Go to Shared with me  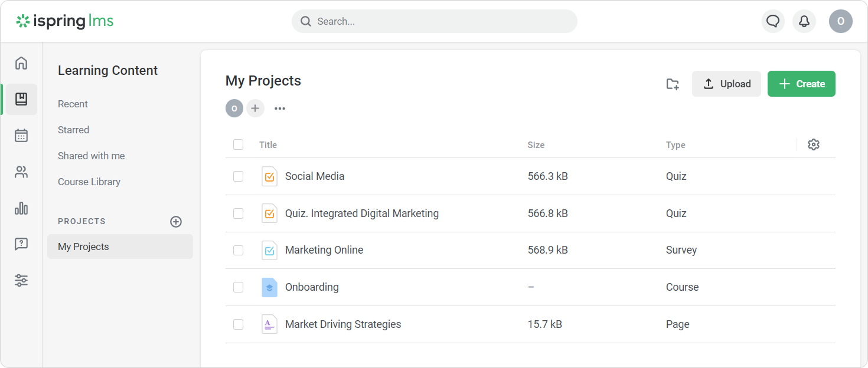coord(91,156)
